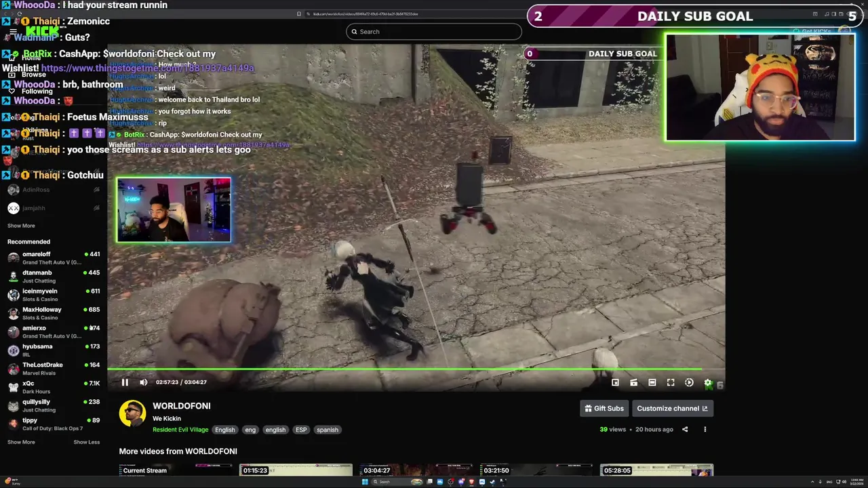
Task: Select the ESP tag
Action: (301, 430)
